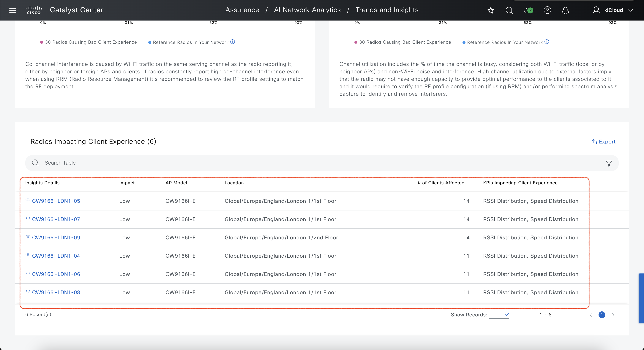Sort by # of Clients Affected header
Image resolution: width=644 pixels, height=350 pixels.
coord(441,183)
